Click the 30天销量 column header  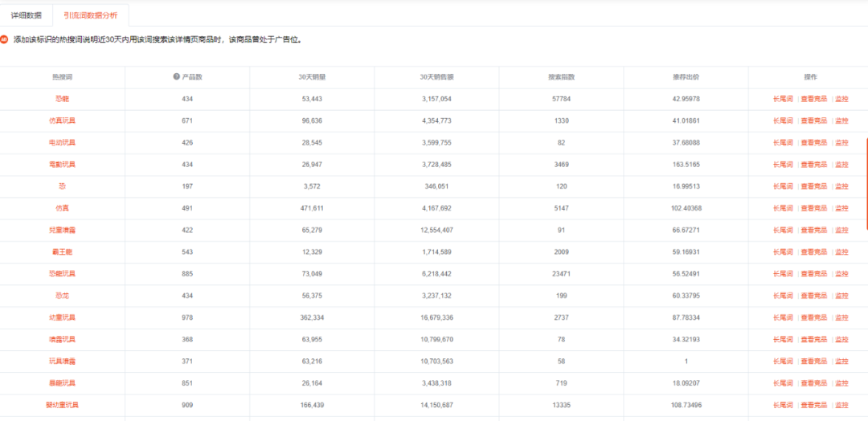[312, 77]
